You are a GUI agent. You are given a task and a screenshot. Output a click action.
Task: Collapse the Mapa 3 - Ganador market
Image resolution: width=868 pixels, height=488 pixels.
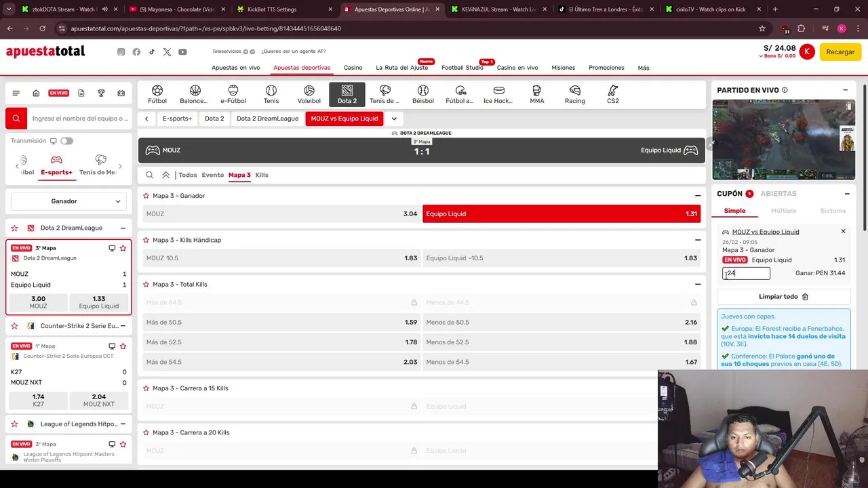(698, 196)
